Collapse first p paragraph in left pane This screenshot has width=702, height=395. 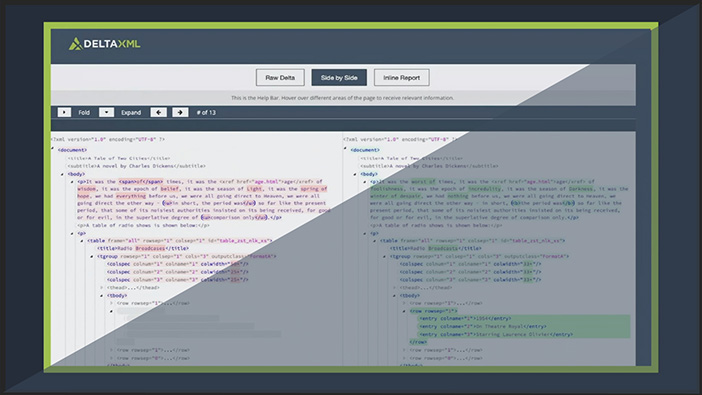pyautogui.click(x=72, y=182)
